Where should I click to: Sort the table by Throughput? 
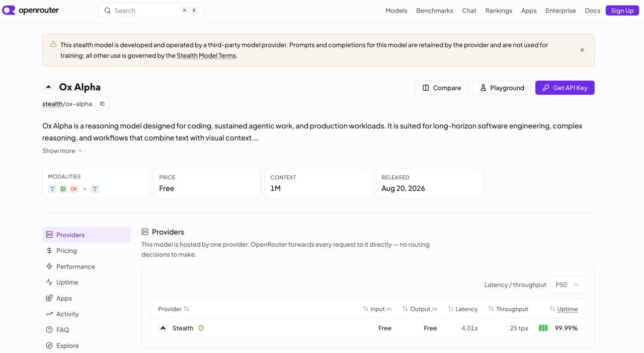(508, 309)
